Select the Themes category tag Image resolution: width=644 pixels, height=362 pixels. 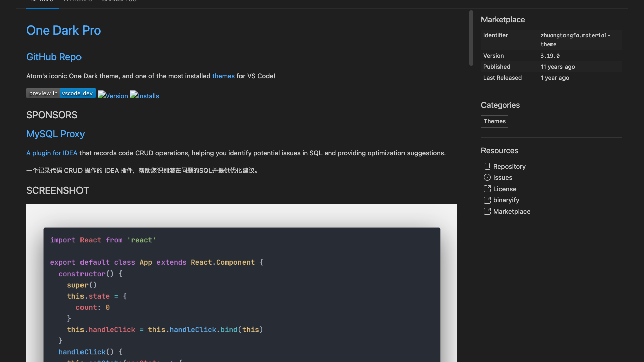[x=495, y=121]
